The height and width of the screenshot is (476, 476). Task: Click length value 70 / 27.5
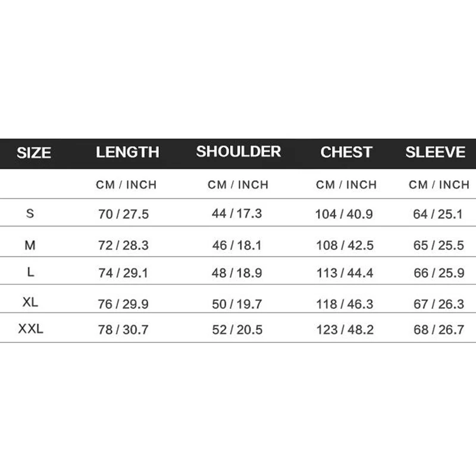click(x=123, y=215)
